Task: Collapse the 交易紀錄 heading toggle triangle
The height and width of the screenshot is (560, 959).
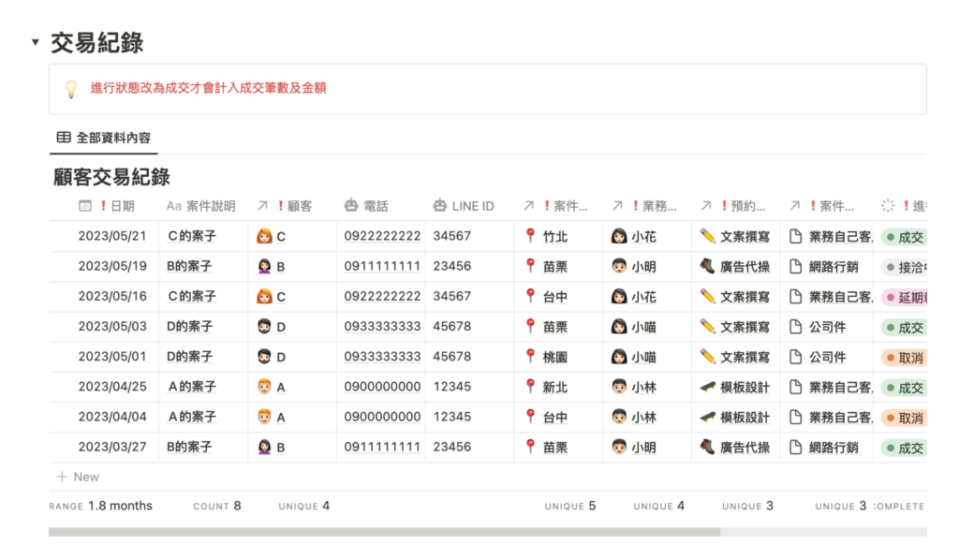Action: point(35,42)
